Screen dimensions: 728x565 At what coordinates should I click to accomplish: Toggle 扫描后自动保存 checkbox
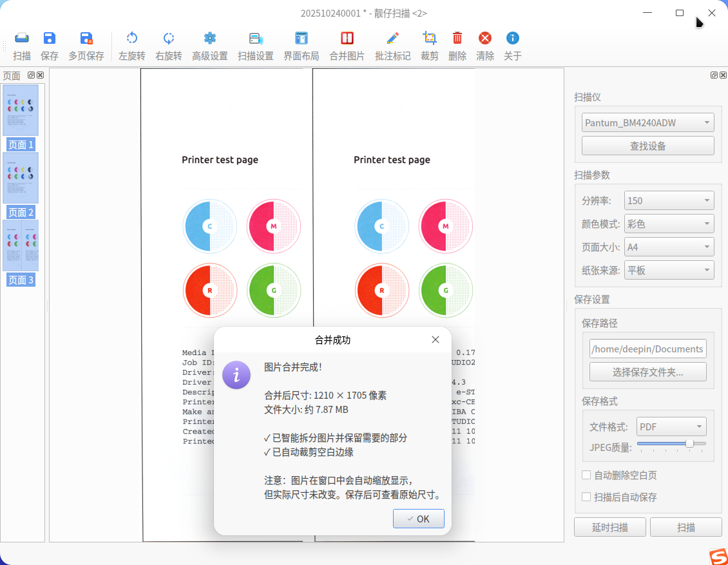pyautogui.click(x=586, y=497)
